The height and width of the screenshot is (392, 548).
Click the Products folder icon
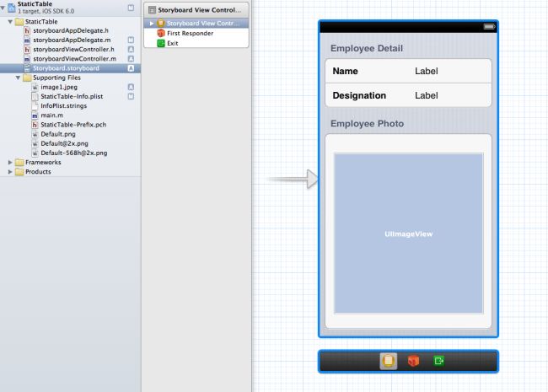point(19,171)
